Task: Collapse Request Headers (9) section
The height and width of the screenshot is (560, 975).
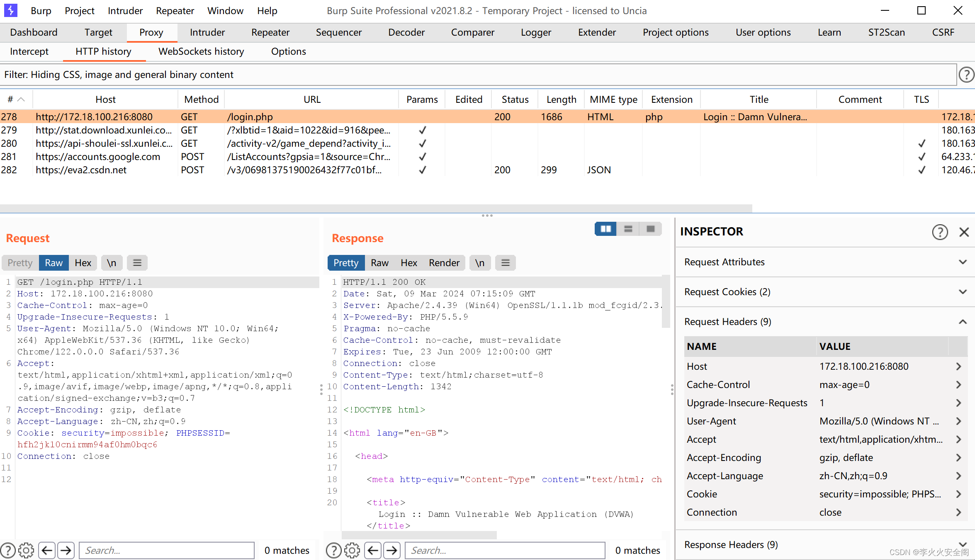Action: [825, 322]
